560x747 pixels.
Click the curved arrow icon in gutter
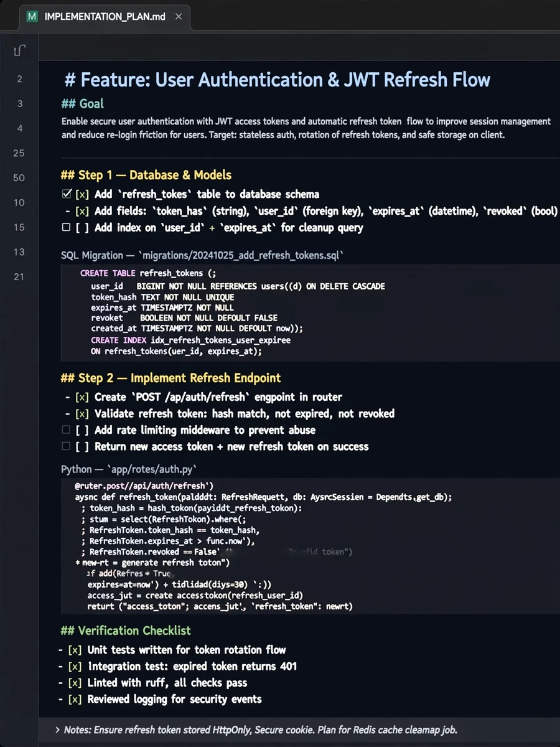(19, 51)
